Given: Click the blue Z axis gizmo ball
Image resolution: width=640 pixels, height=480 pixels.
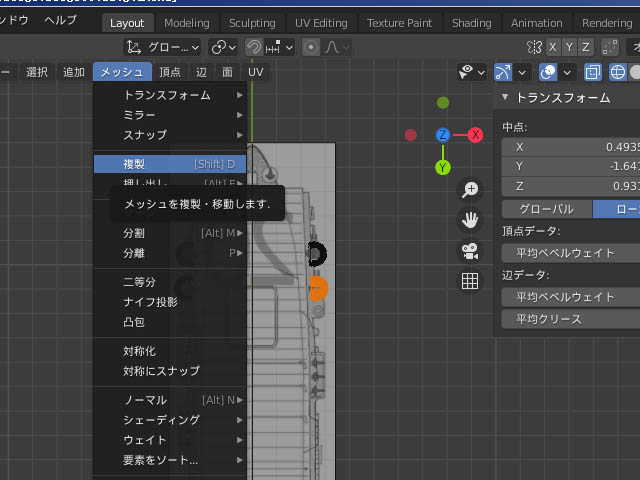Looking at the screenshot, I should click(443, 135).
